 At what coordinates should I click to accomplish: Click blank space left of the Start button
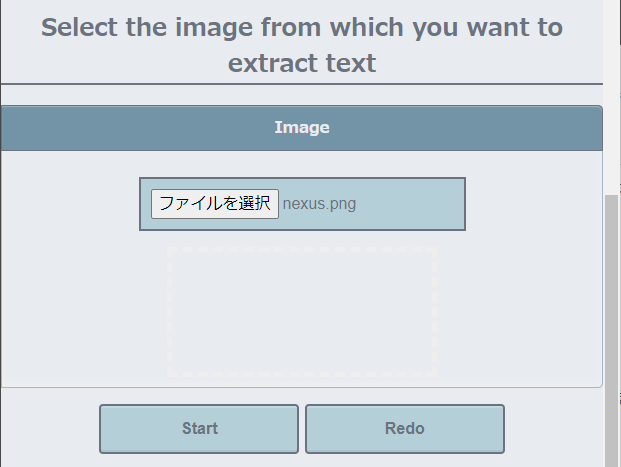click(50, 429)
